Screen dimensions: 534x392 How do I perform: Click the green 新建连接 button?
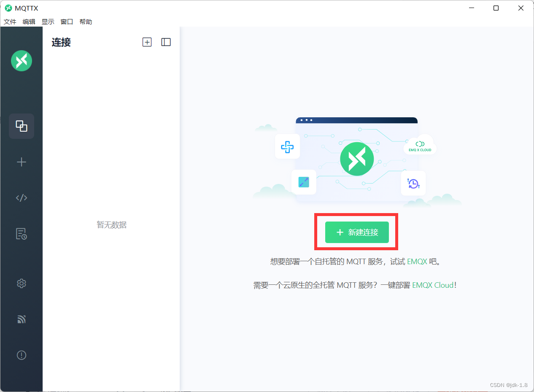click(357, 232)
